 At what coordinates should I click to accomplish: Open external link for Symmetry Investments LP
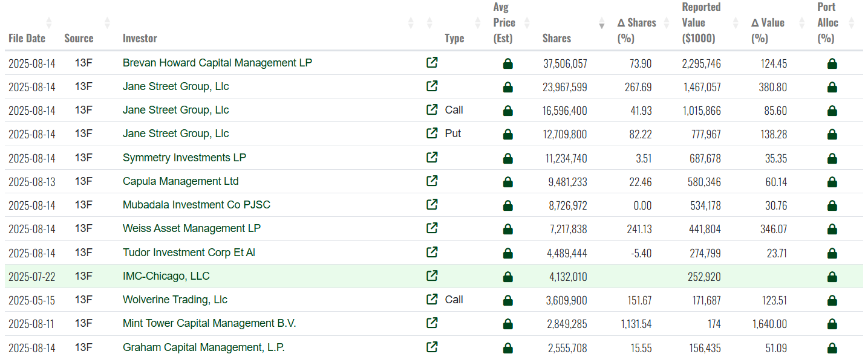pos(432,157)
